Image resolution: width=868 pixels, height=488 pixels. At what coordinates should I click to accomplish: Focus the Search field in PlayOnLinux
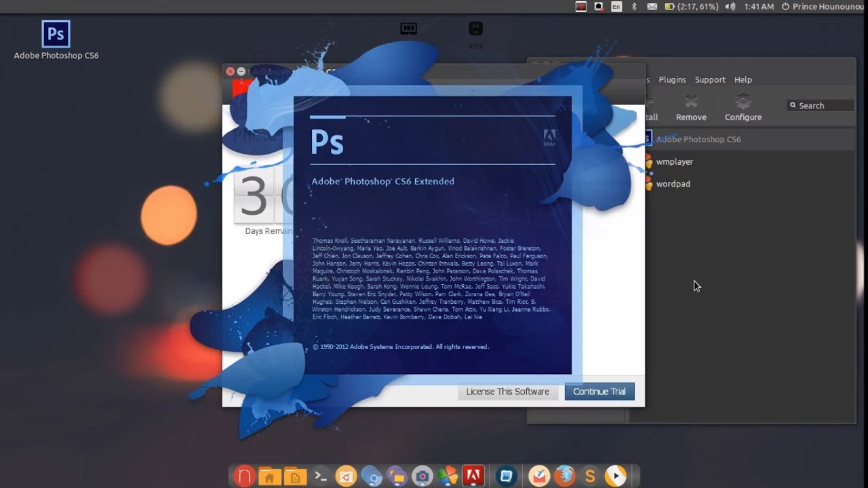(821, 105)
